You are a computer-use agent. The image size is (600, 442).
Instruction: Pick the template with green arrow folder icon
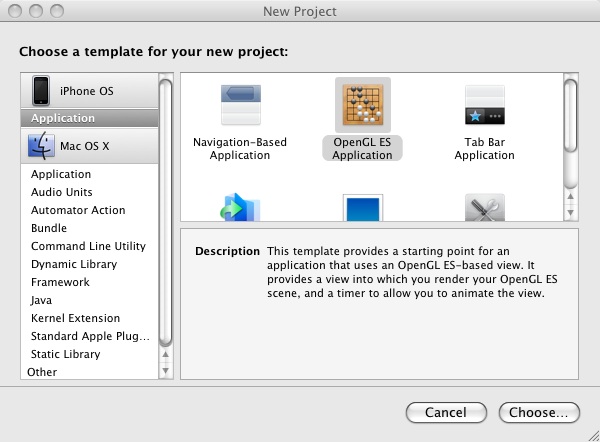coord(240,207)
